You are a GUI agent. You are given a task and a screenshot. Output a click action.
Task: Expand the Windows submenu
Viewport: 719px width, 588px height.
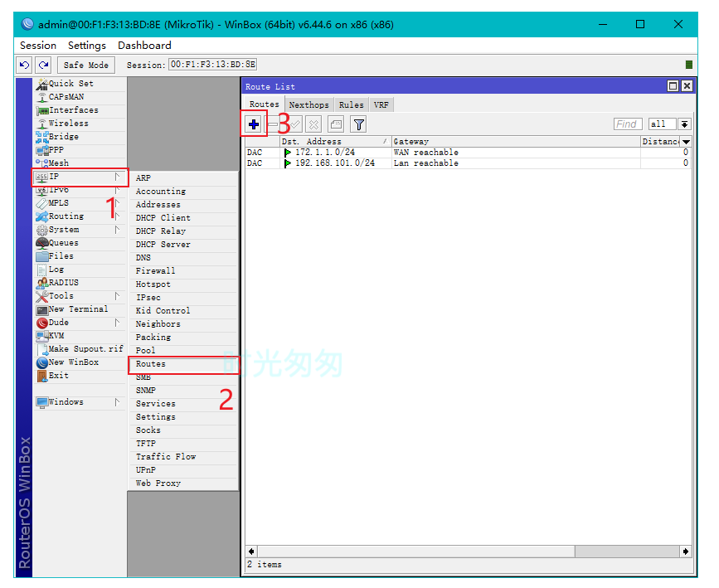tap(80, 402)
